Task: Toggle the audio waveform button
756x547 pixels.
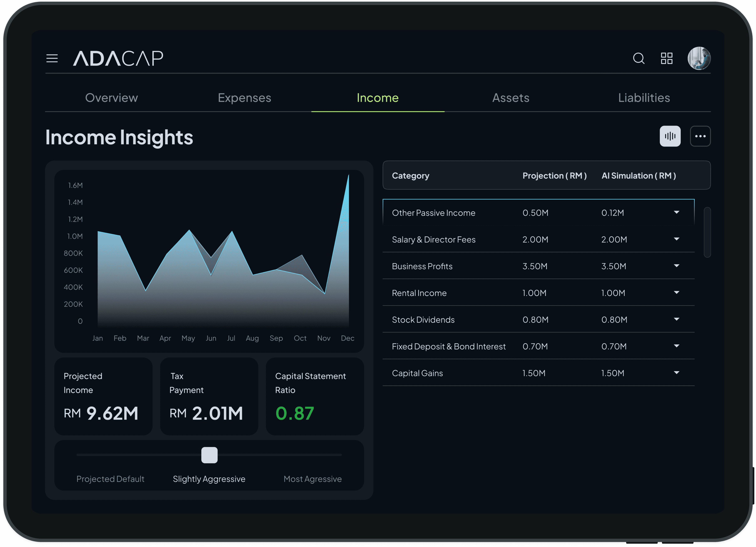Action: pos(670,136)
